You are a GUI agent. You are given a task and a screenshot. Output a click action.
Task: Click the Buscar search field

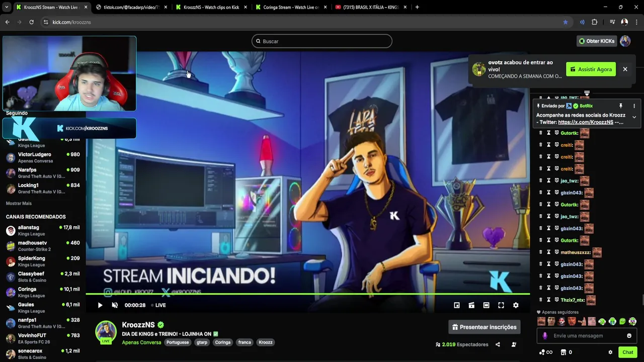click(x=322, y=41)
